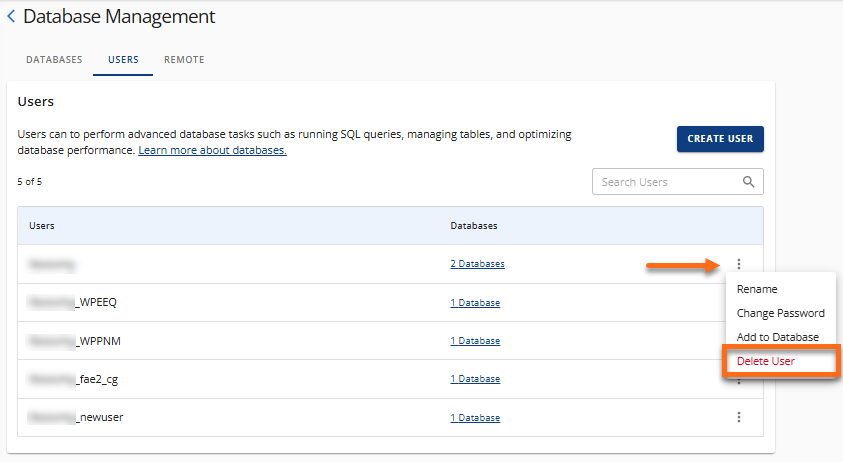Select Change Password in the context menu
Viewport: 843px width, 462px height.
[780, 313]
